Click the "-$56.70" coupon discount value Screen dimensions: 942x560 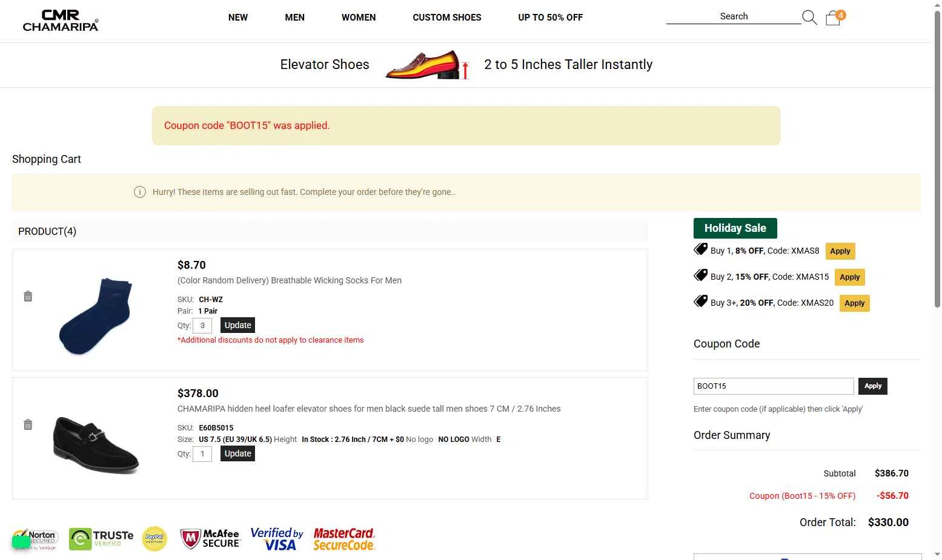[x=892, y=496]
